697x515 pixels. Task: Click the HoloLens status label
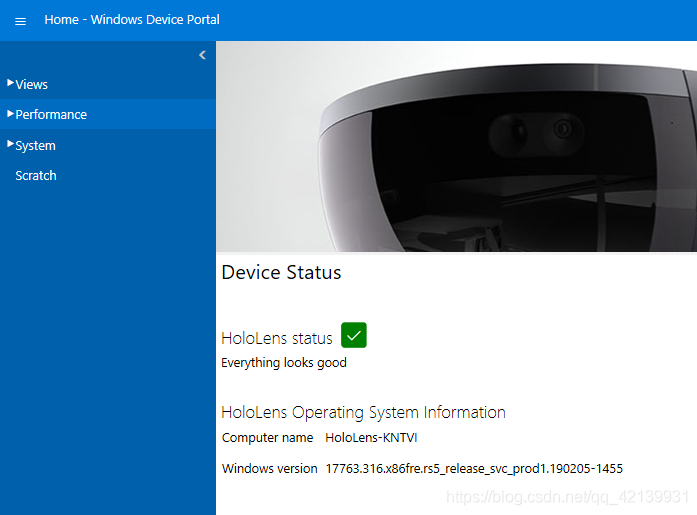(277, 339)
